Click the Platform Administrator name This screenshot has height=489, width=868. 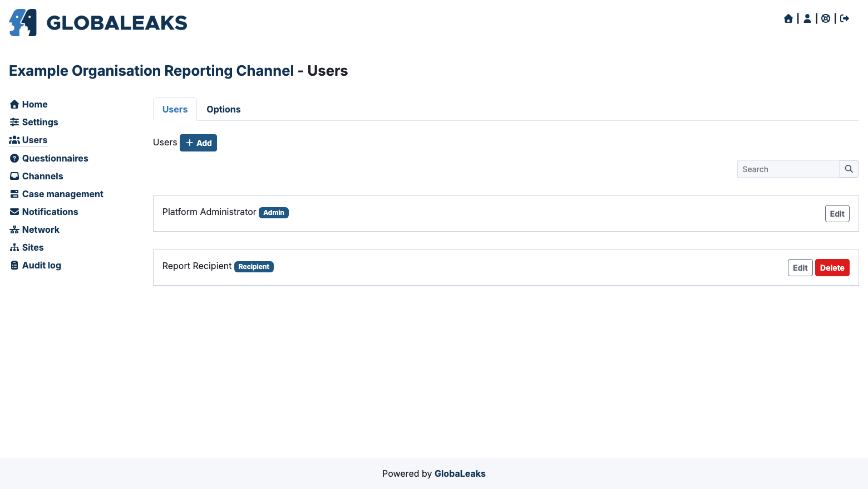(x=209, y=212)
